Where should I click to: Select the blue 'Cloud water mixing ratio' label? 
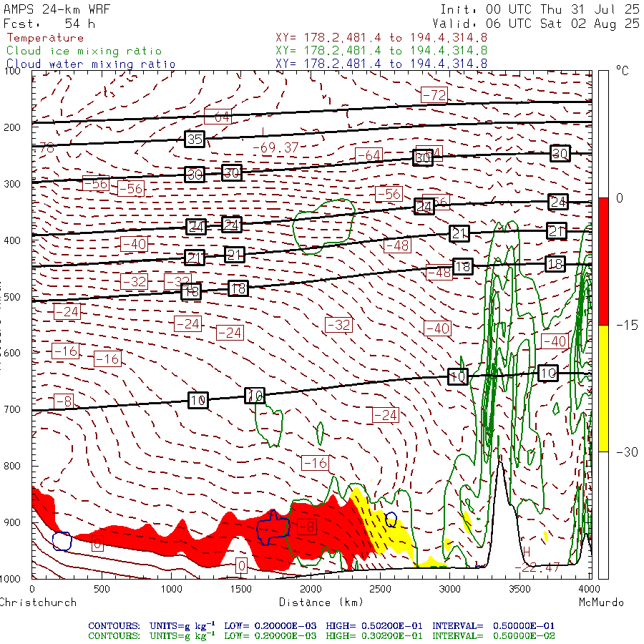(x=91, y=64)
